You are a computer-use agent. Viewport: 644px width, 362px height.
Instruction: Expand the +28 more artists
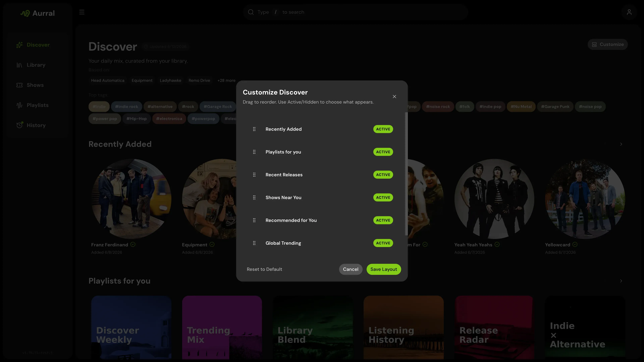226,80
